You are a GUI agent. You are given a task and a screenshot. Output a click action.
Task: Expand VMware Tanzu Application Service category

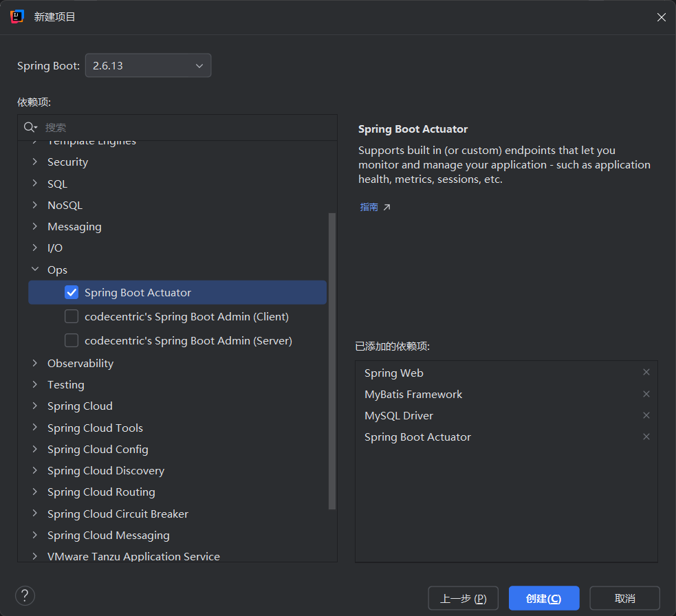point(35,556)
